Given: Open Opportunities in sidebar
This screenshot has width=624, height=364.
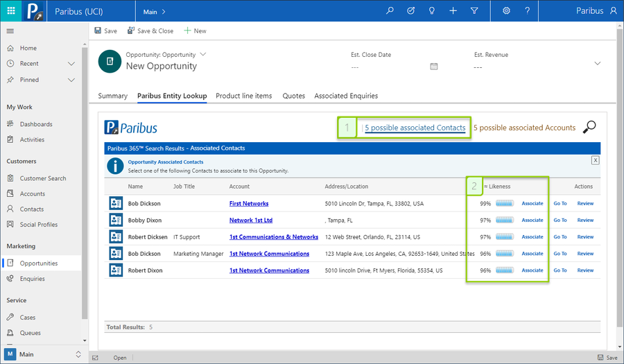Looking at the screenshot, I should click(x=39, y=263).
